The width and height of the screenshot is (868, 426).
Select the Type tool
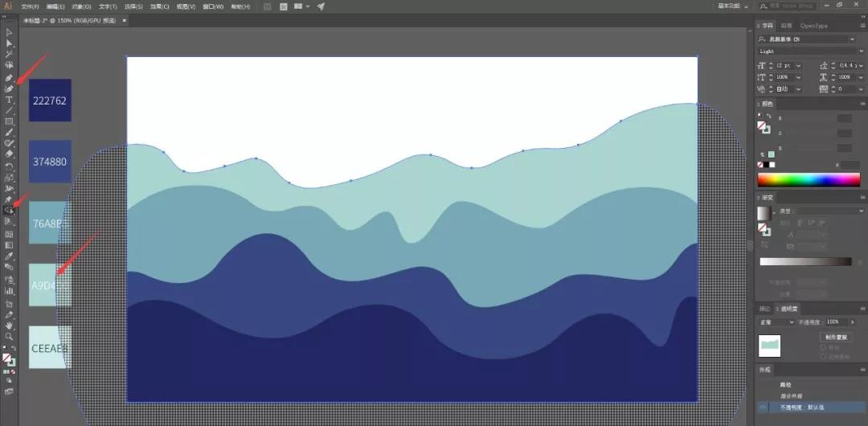click(9, 100)
